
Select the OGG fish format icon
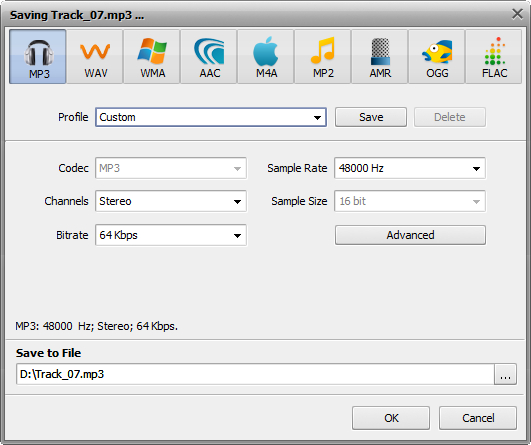click(437, 57)
